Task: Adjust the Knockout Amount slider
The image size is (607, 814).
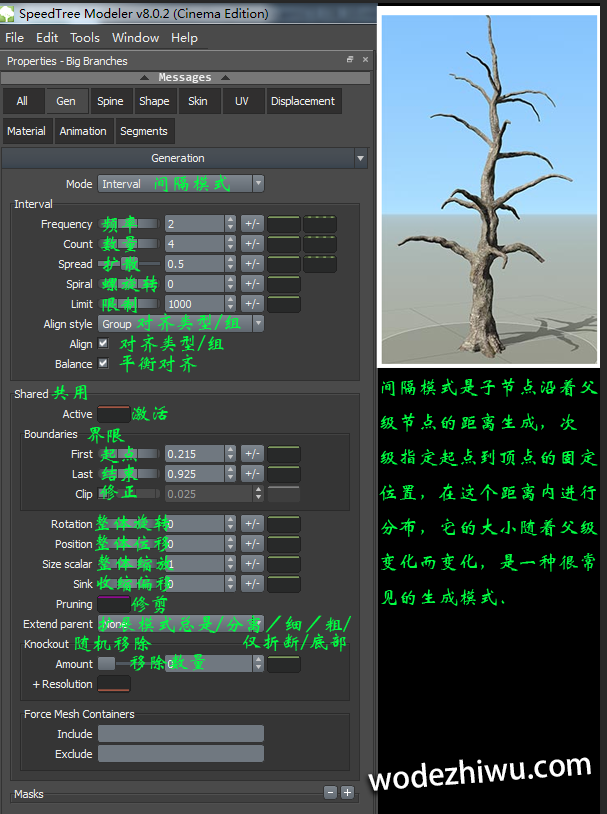Action: 106,664
